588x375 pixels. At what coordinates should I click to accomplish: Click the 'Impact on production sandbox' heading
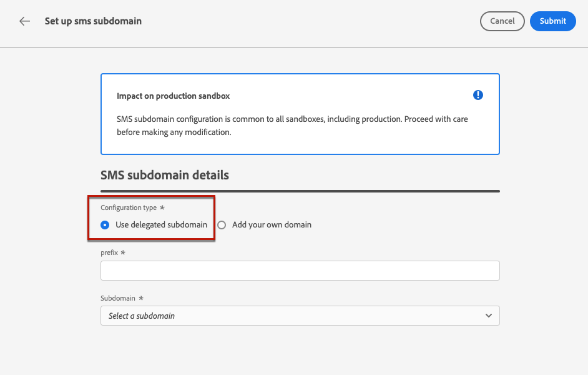[x=173, y=96]
